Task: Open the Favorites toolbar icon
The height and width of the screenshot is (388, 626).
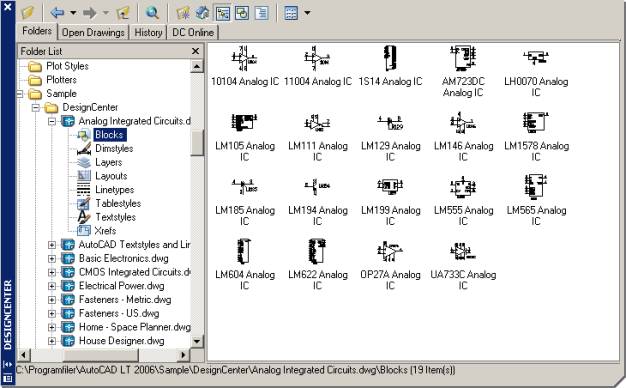Action: click(x=183, y=13)
